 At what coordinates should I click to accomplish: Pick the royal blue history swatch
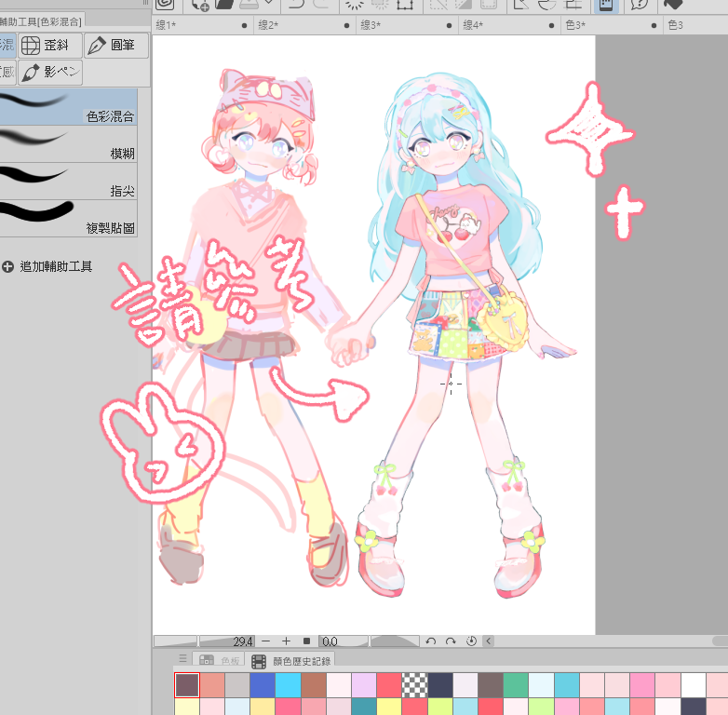tap(263, 685)
